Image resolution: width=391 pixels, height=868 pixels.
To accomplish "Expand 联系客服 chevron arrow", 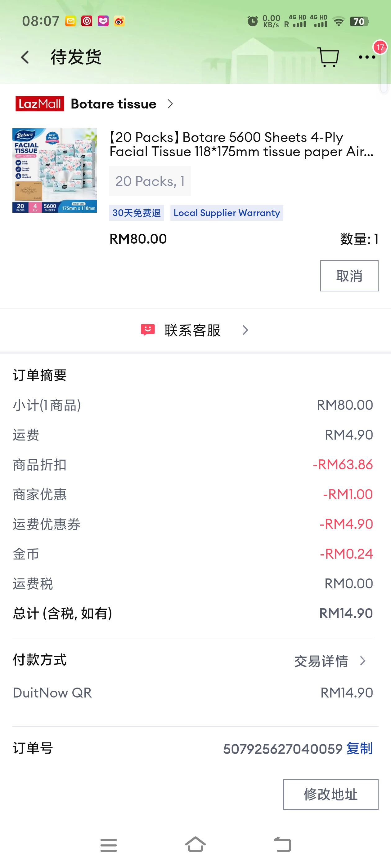I will click(245, 330).
